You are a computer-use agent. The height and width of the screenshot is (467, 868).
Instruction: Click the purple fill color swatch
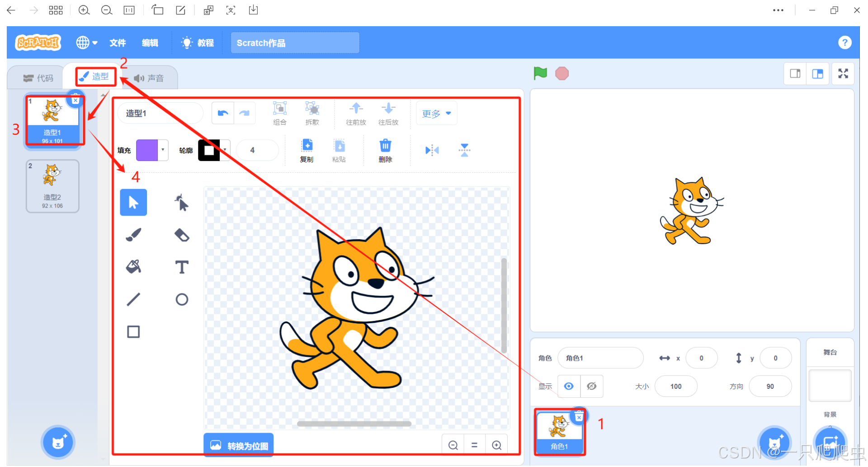click(x=147, y=150)
